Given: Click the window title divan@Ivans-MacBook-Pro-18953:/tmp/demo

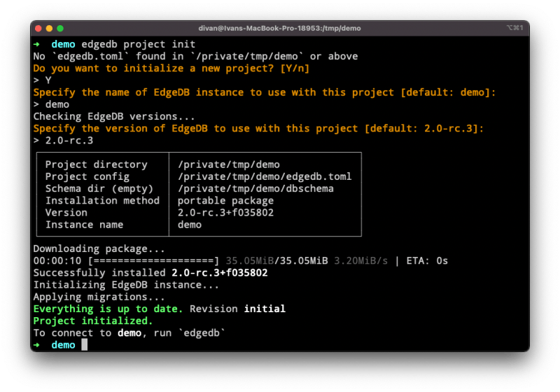Looking at the screenshot, I should pyautogui.click(x=279, y=28).
